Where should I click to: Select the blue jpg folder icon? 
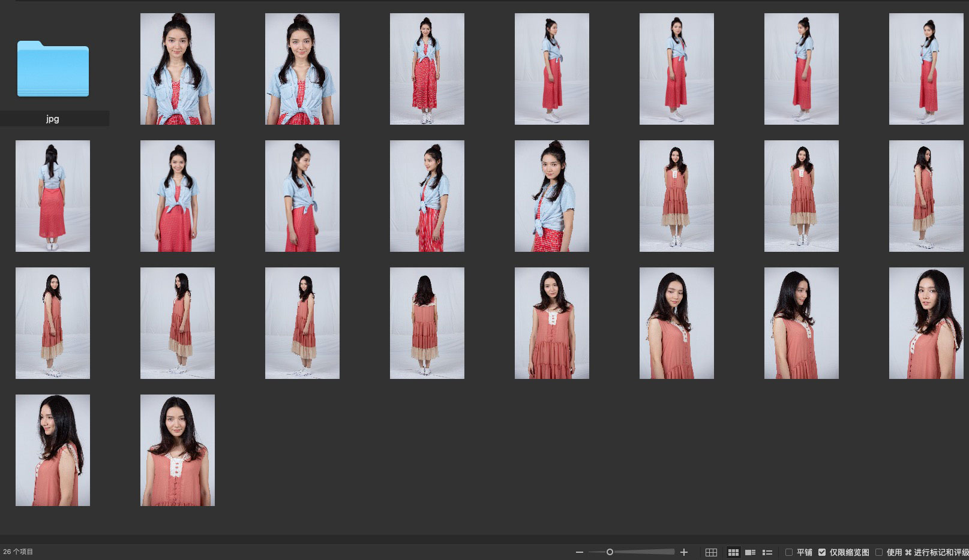click(53, 69)
